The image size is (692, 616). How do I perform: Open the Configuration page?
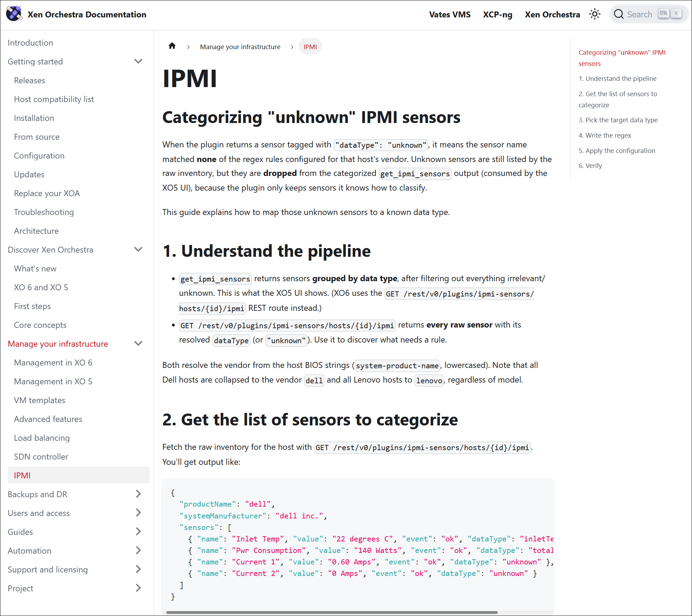(39, 156)
